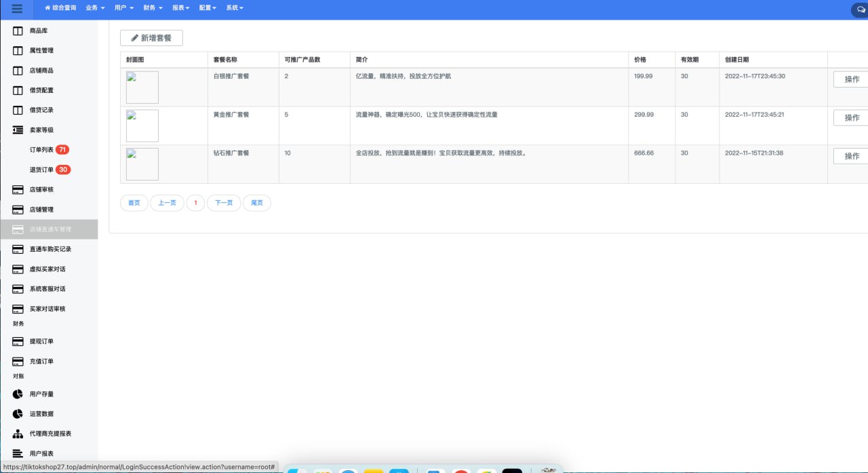The image size is (868, 473).
Task: Open the 财务 menu in the top bar
Action: (150, 8)
